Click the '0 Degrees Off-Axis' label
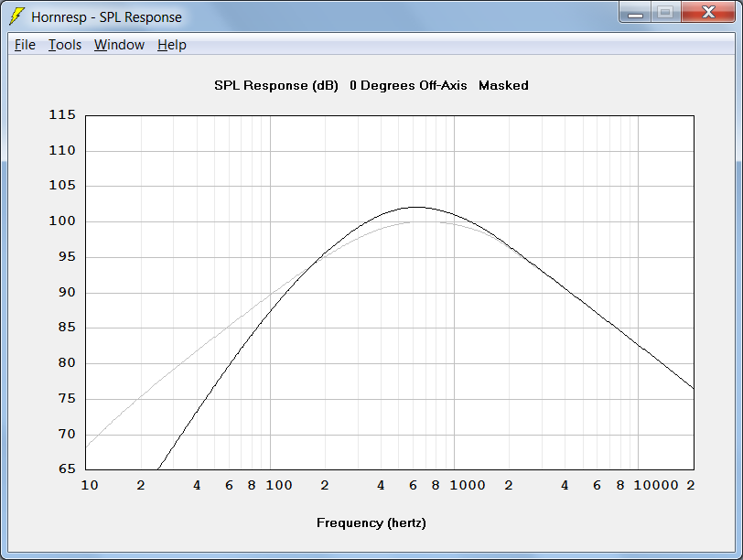 408,86
